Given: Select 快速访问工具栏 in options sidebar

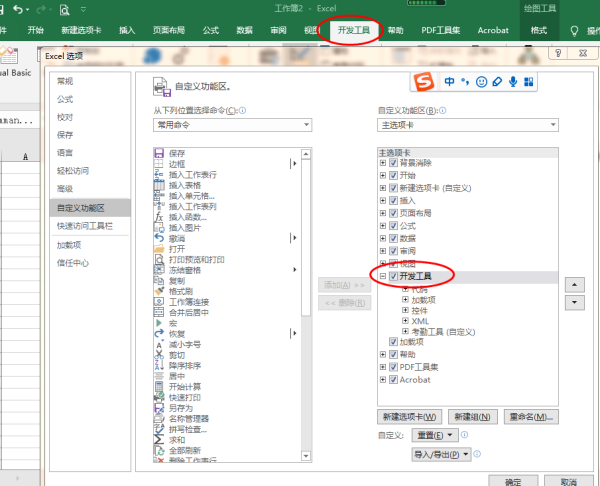Looking at the screenshot, I should pyautogui.click(x=85, y=226).
